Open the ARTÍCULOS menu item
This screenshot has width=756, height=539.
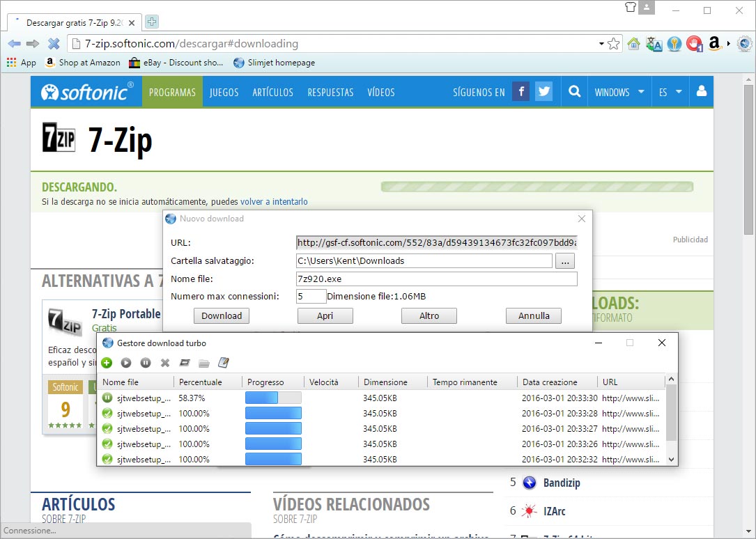[273, 92]
